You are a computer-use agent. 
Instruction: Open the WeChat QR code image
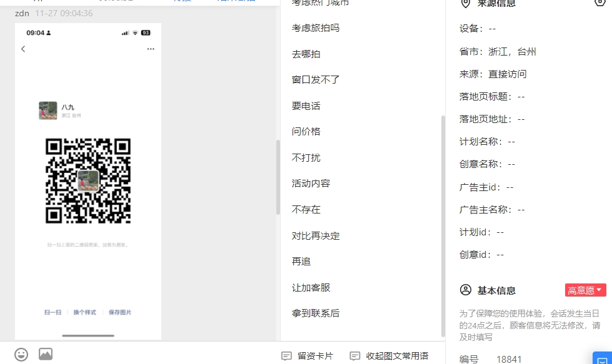click(88, 181)
